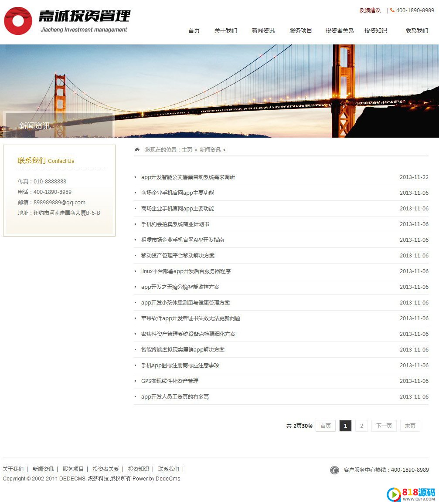Image resolution: width=439 pixels, height=504 pixels.
Task: Open article app开发人员工资真的有多高
Action: click(x=175, y=397)
